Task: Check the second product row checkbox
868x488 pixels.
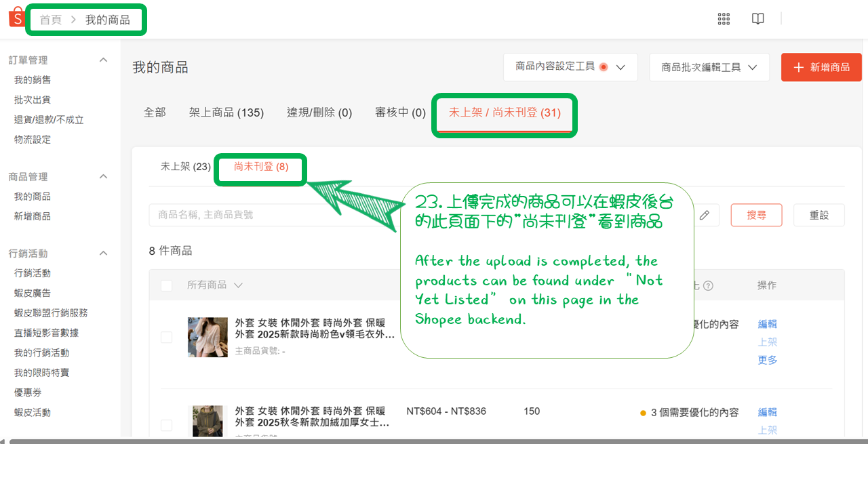Action: coord(166,426)
